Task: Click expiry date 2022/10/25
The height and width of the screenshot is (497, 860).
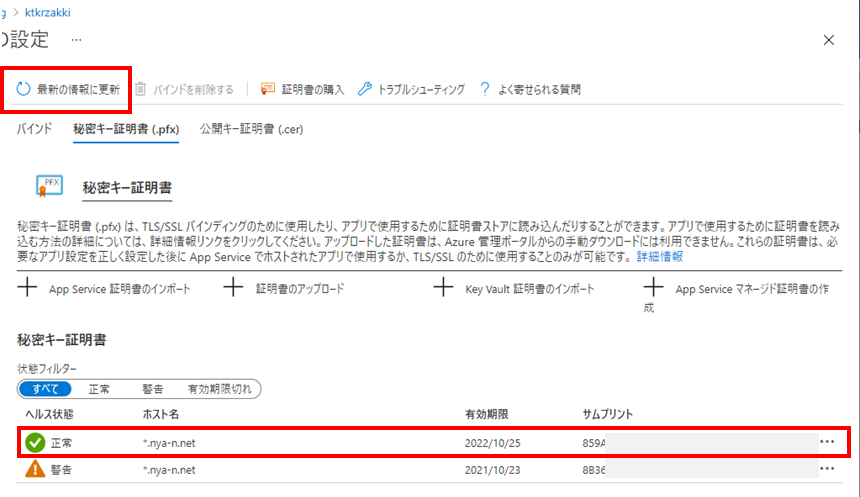Action: [493, 443]
